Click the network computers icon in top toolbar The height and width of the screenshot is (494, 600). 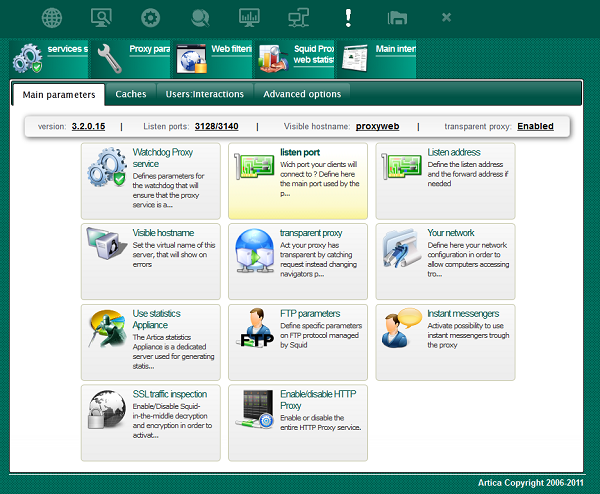point(298,18)
